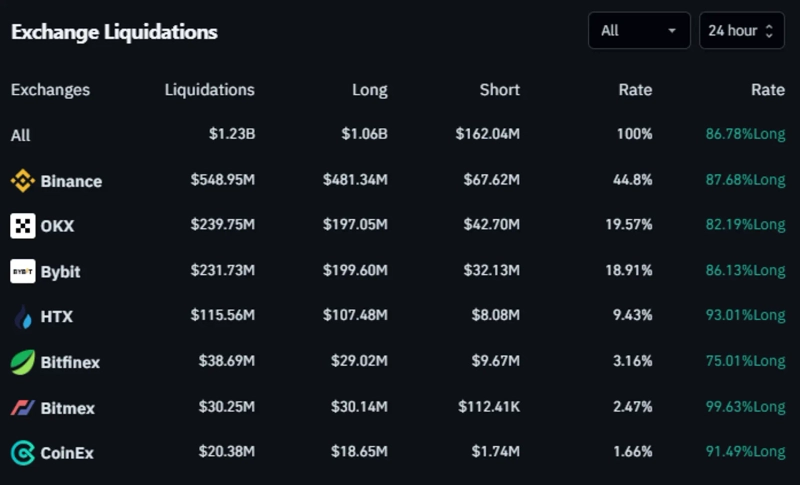Viewport: 800px width, 485px height.
Task: Open the Bitfinex exchange name link
Action: tap(70, 362)
